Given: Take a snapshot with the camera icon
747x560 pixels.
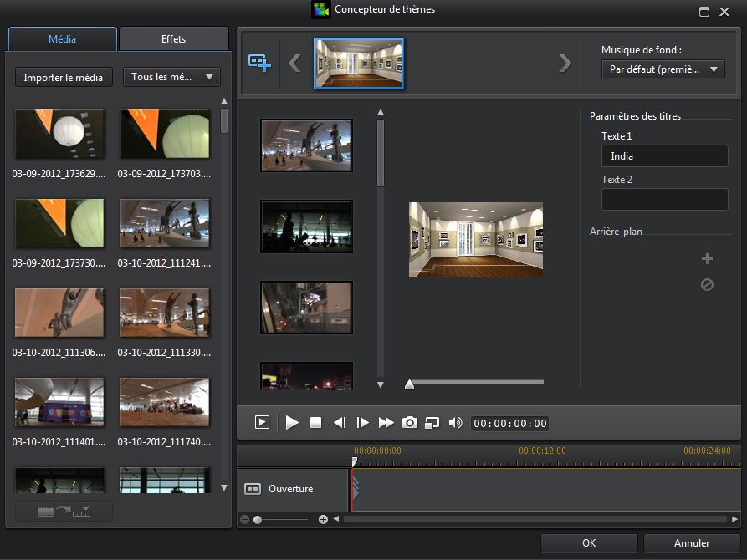Looking at the screenshot, I should click(409, 423).
